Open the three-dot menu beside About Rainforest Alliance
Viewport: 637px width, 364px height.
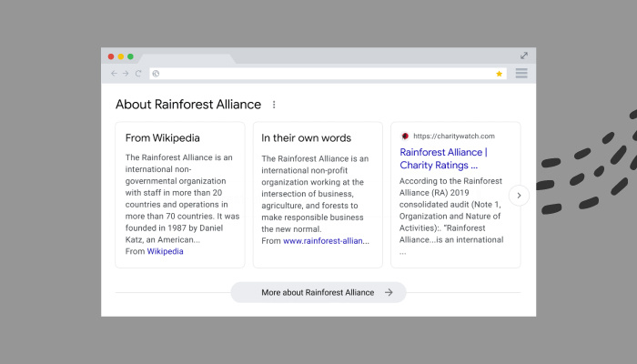click(274, 105)
